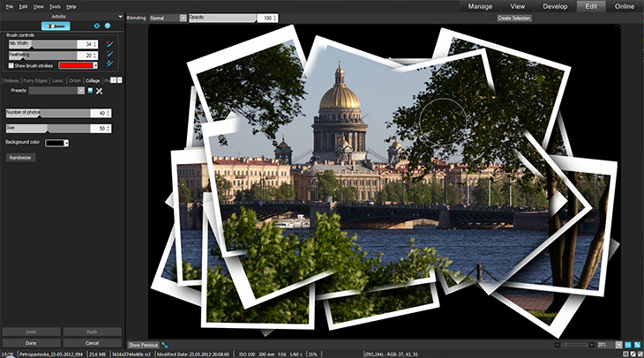The image size is (644, 358).
Task: Click the grid icon in the status bar
Action: pos(626,354)
